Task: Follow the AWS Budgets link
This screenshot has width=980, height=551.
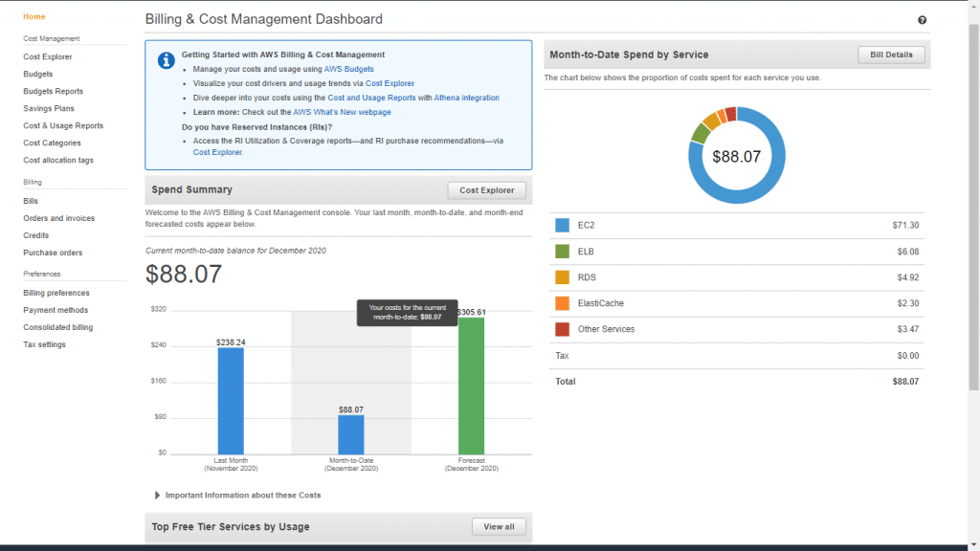Action: pyautogui.click(x=348, y=69)
